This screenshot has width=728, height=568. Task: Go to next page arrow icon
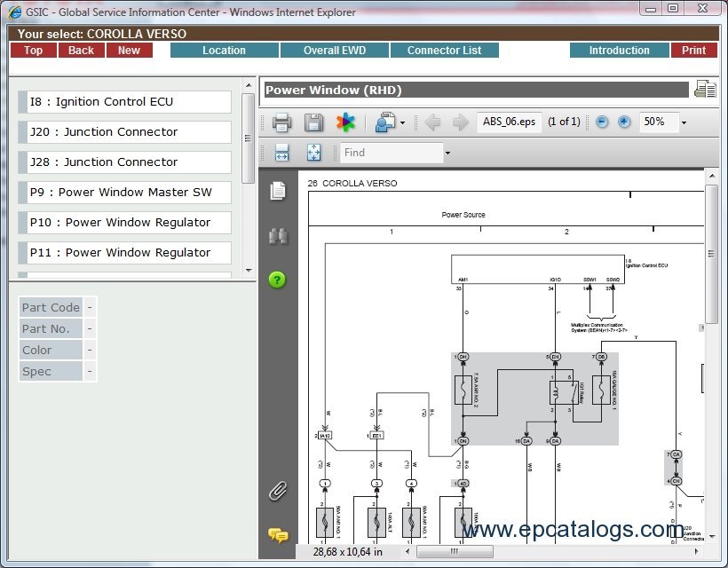[x=460, y=122]
